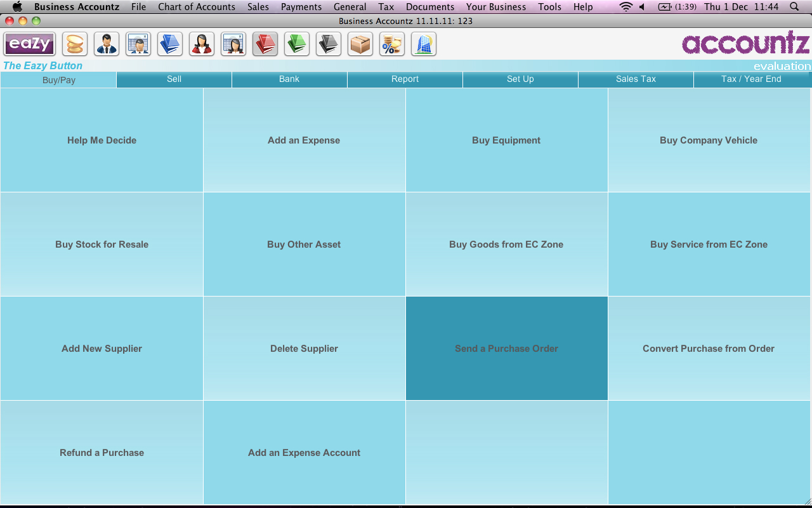This screenshot has width=812, height=508.
Task: Switch to the Bank tab
Action: click(x=289, y=79)
